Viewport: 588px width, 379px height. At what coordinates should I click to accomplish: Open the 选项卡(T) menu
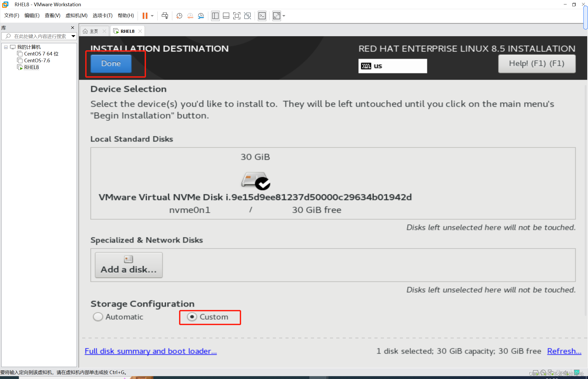point(102,16)
